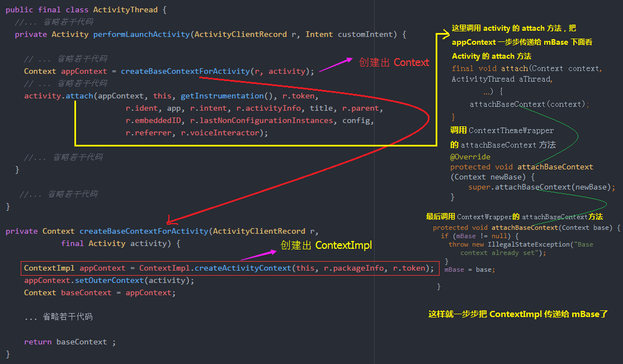Click summary '这样就一步步把 ContextImpl 传递给 mBase了'
Viewport: 623px width, 364px height.
(518, 314)
